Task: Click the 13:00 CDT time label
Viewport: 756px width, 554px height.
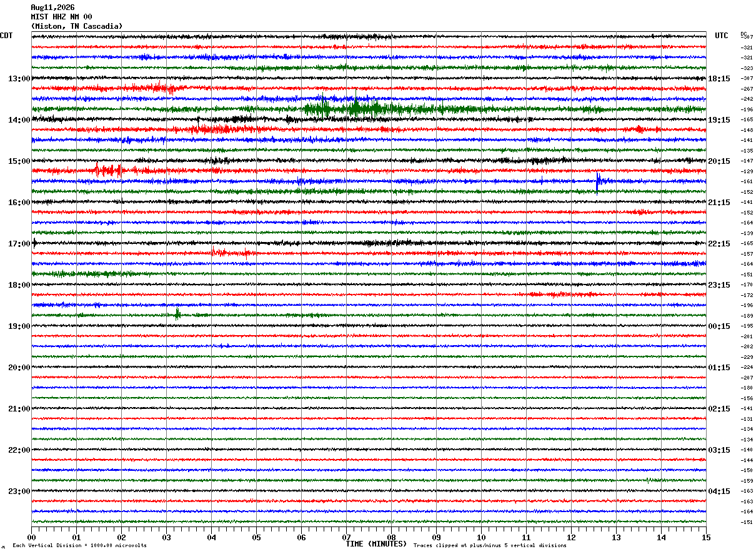Action: 19,79
